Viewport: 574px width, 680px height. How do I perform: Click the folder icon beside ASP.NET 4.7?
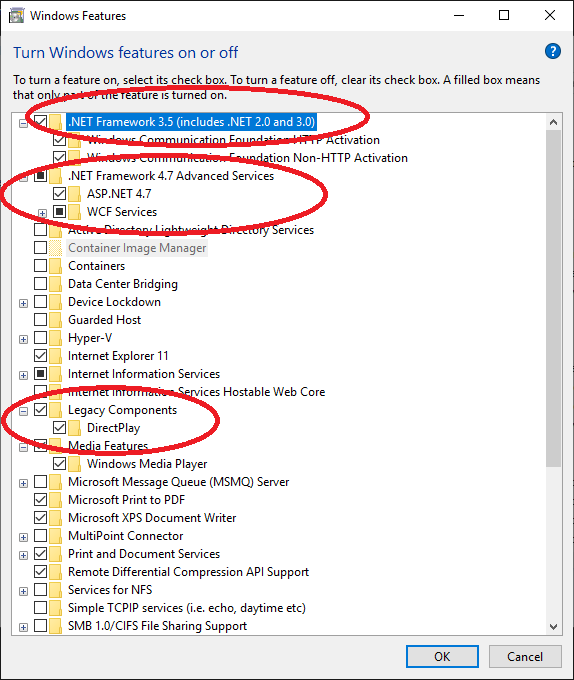click(75, 194)
